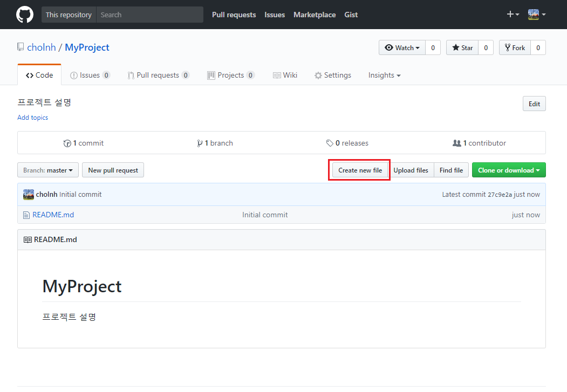The height and width of the screenshot is (392, 567).
Task: Click the fork icon on Fork button
Action: 508,47
